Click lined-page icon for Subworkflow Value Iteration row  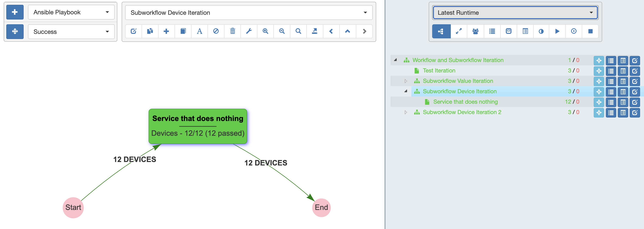(623, 81)
